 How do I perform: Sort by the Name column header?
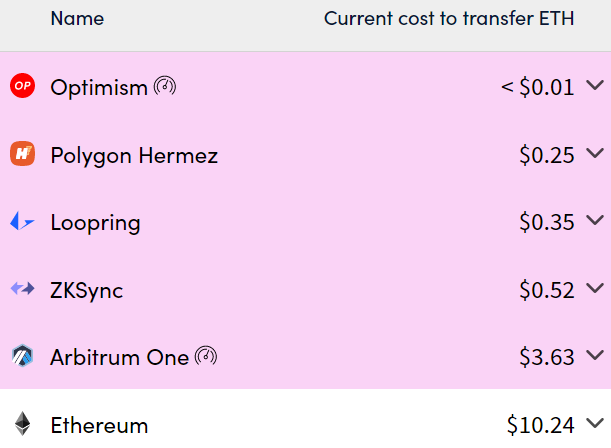coord(77,19)
